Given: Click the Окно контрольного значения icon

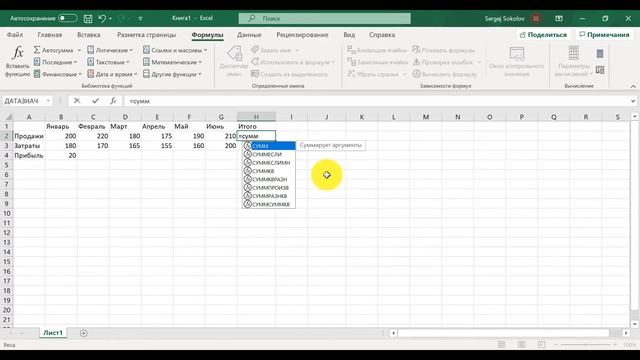Looking at the screenshot, I should [516, 61].
